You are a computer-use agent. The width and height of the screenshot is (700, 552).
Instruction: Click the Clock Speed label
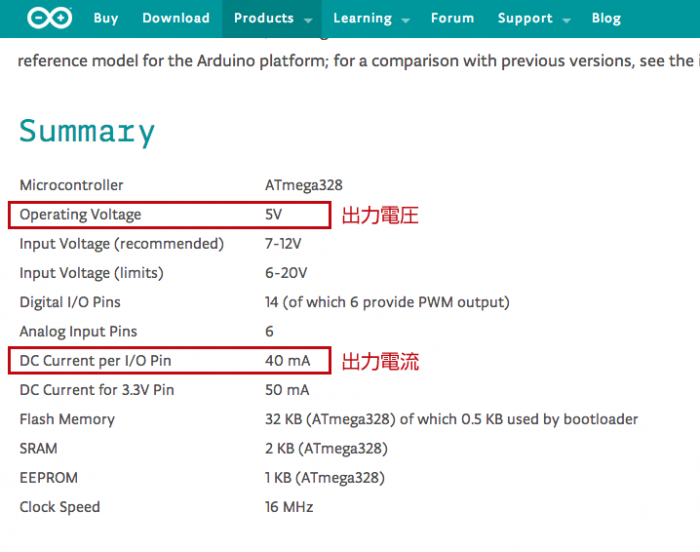pyautogui.click(x=60, y=507)
